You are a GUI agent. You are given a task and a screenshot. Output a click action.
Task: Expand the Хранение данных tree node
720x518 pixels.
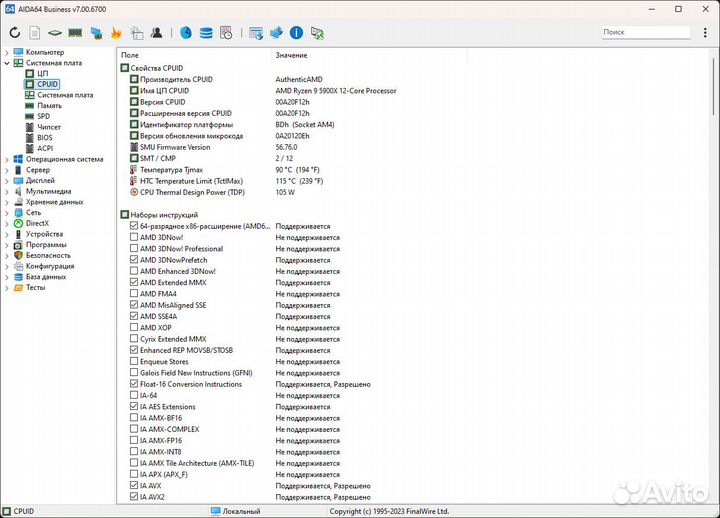point(6,202)
